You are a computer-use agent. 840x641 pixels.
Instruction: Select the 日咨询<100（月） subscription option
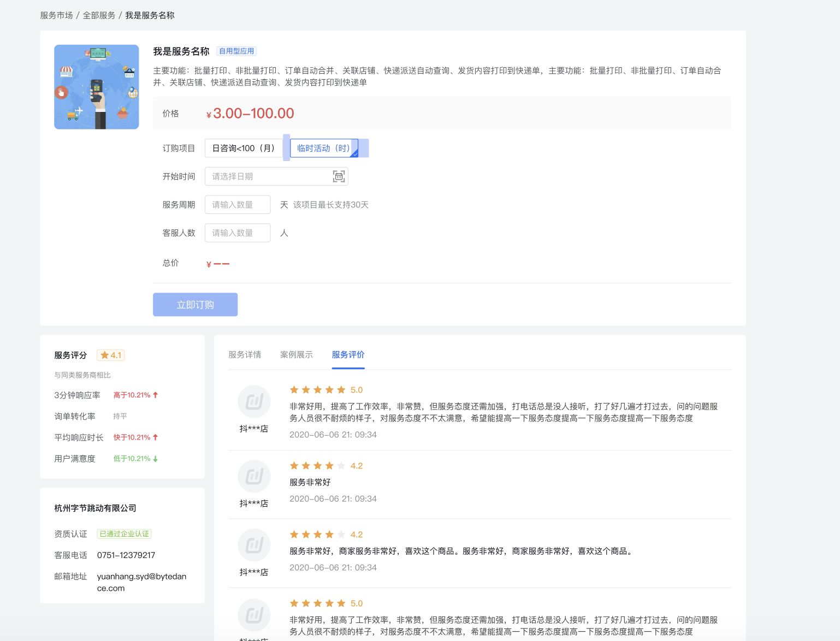point(244,148)
